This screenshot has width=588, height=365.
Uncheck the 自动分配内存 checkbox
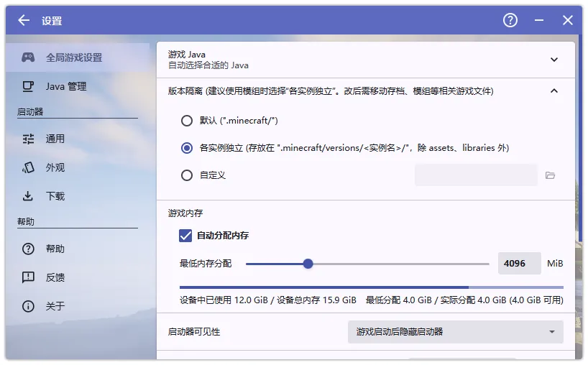(x=185, y=236)
